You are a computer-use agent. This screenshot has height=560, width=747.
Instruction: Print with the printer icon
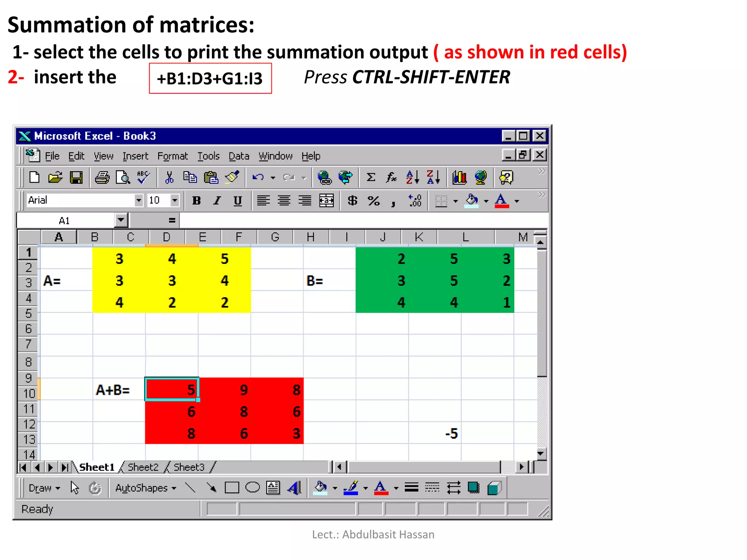point(102,178)
